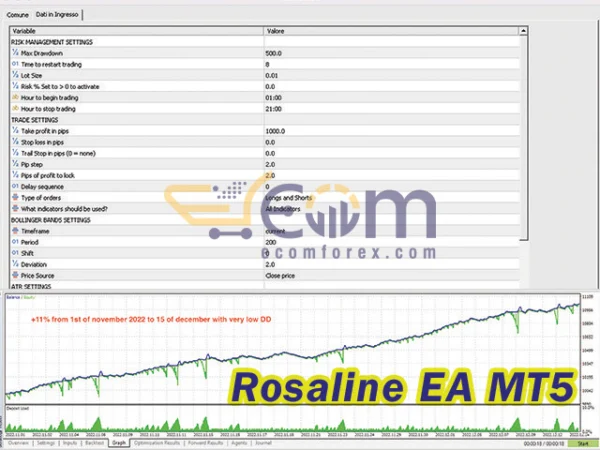Click the Lot Size parameter icon
The height and width of the screenshot is (450, 600).
[15, 75]
